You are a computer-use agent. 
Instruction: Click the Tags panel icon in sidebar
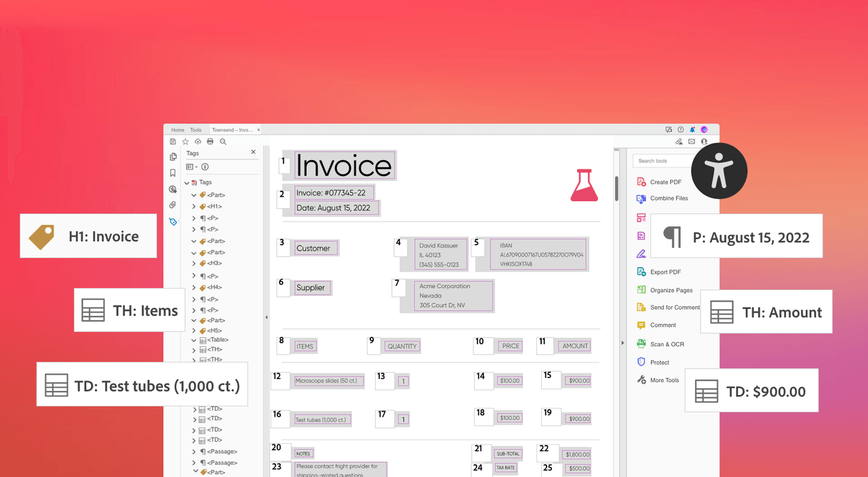(173, 222)
